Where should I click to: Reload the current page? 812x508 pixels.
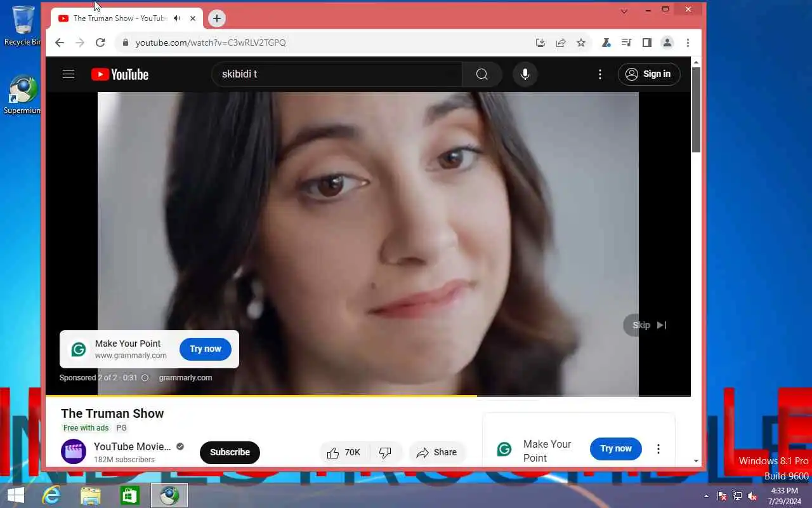[x=100, y=43]
